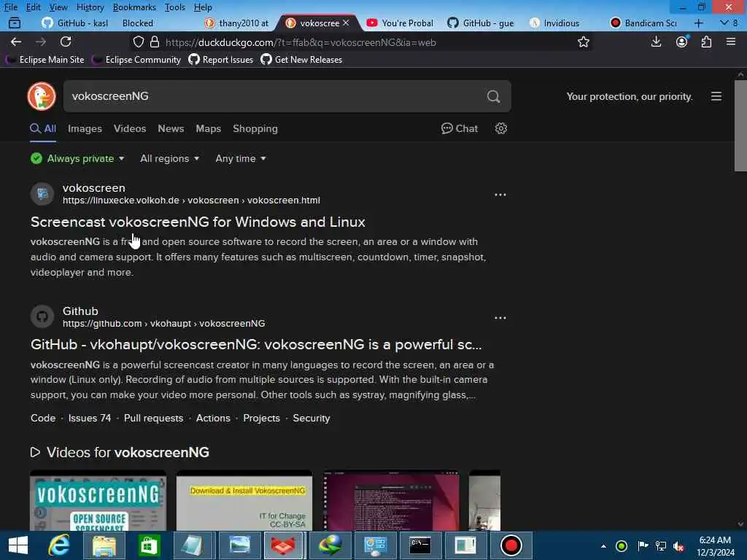Open Firefox account icon
747x560 pixels.
click(x=682, y=42)
